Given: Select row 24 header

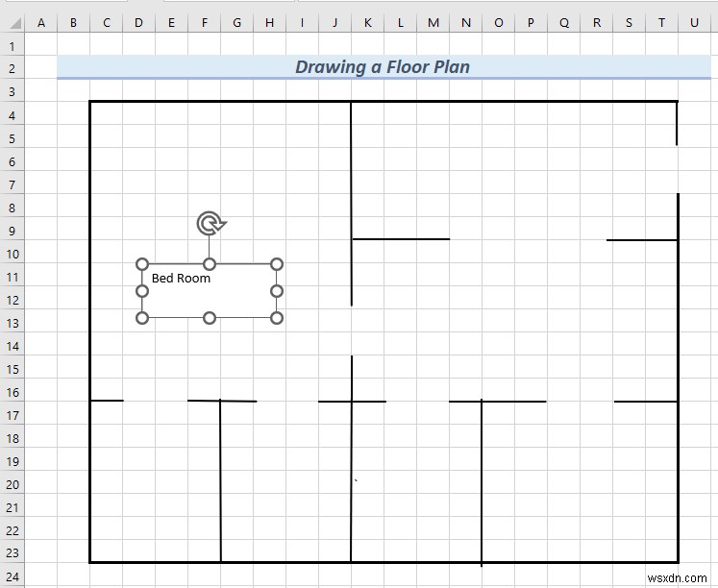Looking at the screenshot, I should (12, 576).
